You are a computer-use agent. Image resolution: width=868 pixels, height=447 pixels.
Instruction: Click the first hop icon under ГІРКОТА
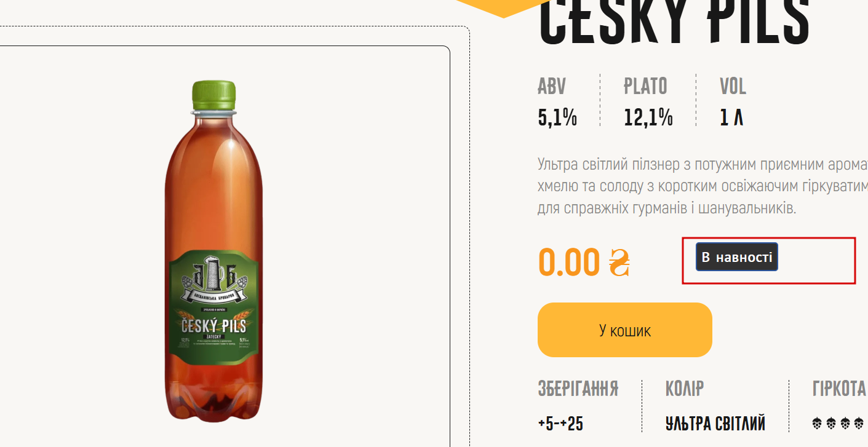tap(818, 423)
